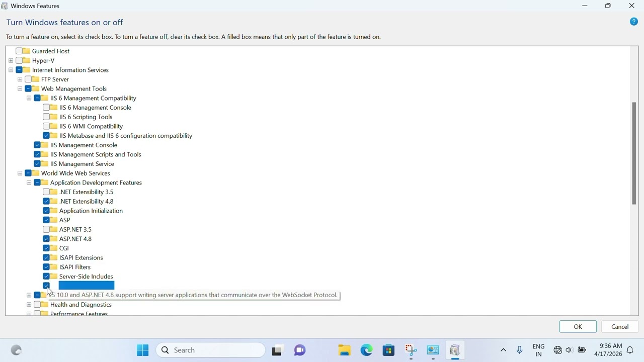
Task: Uncheck the CGI checkbox
Action: point(46,248)
